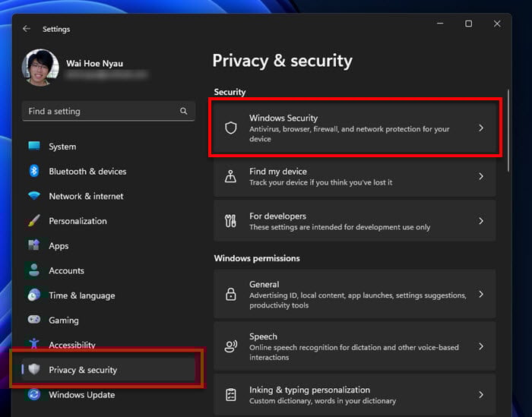Select Gaming label in sidebar

coord(64,321)
